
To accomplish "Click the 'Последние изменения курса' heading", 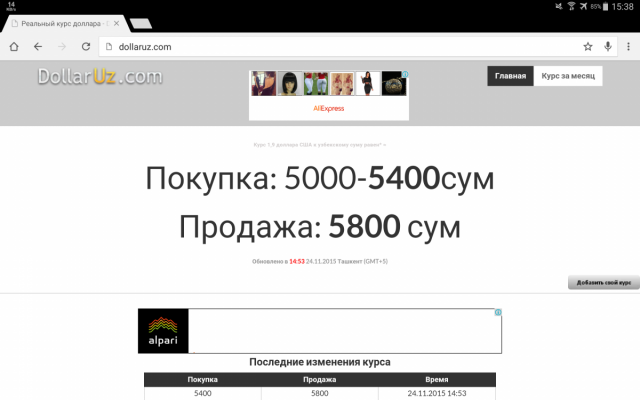I will [x=320, y=362].
